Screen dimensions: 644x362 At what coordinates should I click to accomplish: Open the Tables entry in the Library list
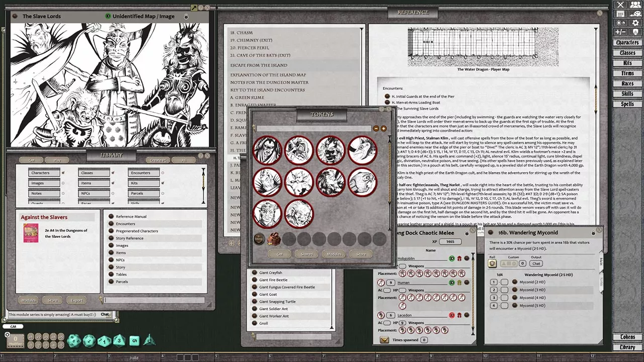click(121, 275)
